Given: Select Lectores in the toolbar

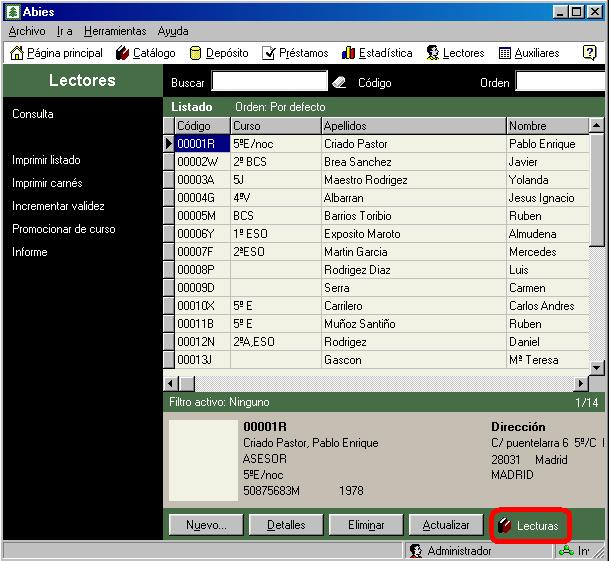Looking at the screenshot, I should [x=455, y=53].
